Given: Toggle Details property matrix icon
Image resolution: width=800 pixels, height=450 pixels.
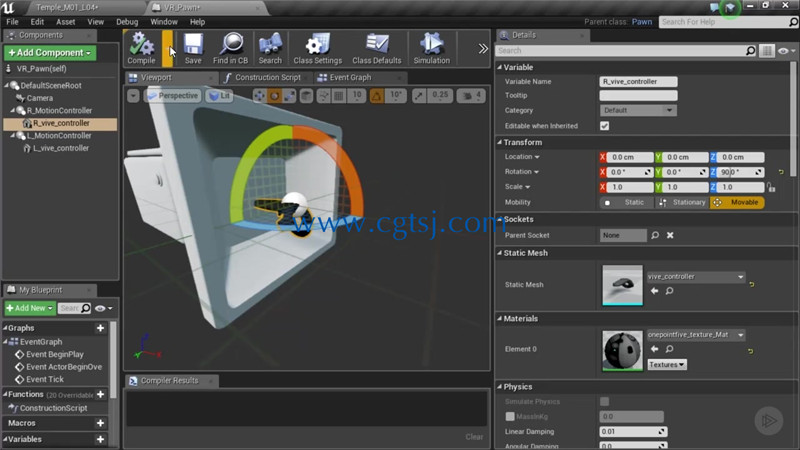Looking at the screenshot, I should (766, 51).
